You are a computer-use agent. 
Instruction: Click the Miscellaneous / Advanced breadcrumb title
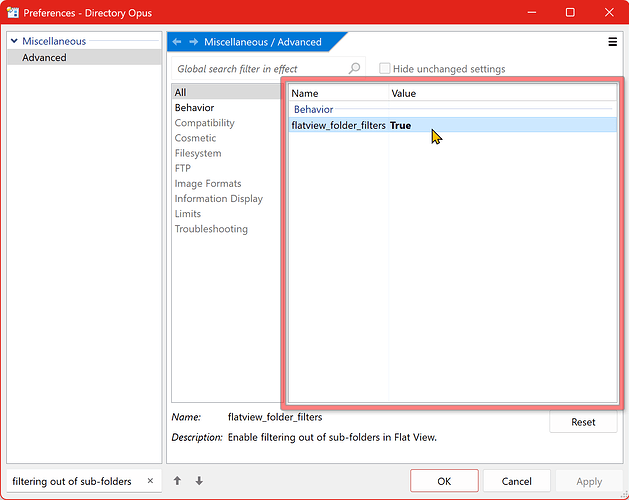263,42
